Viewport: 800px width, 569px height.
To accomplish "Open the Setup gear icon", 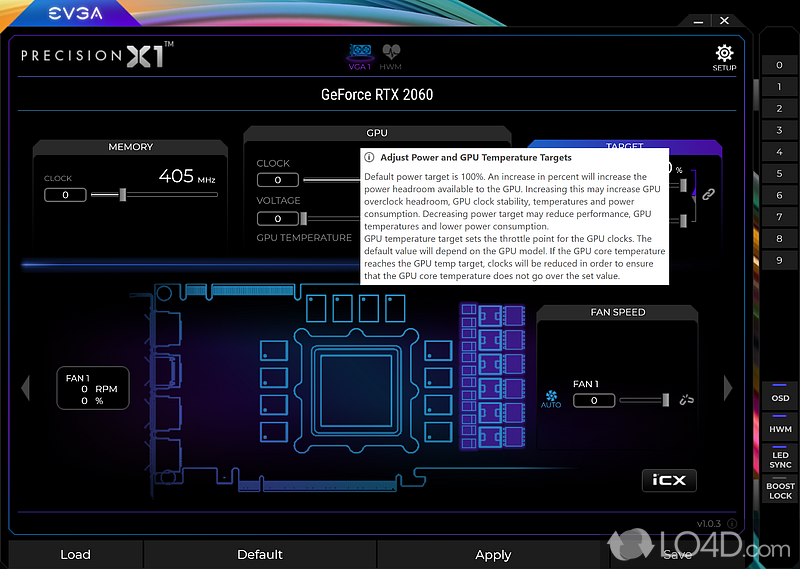I will (724, 57).
